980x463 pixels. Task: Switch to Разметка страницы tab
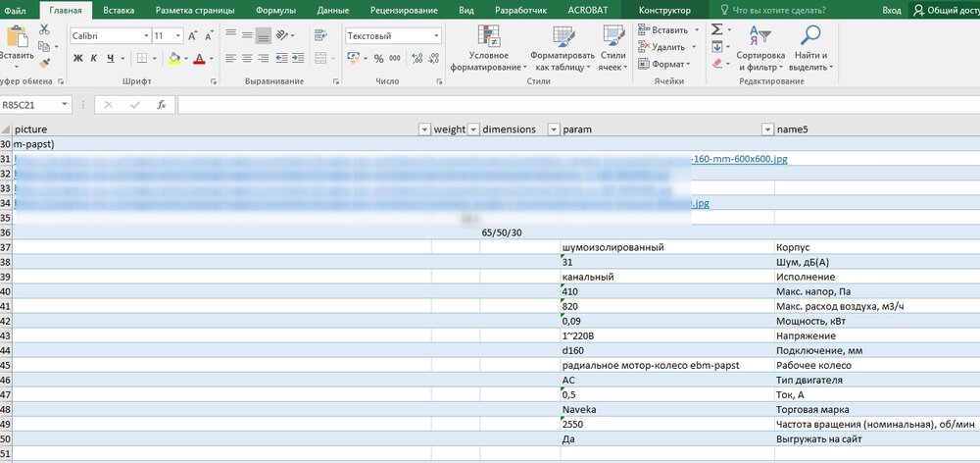point(195,10)
